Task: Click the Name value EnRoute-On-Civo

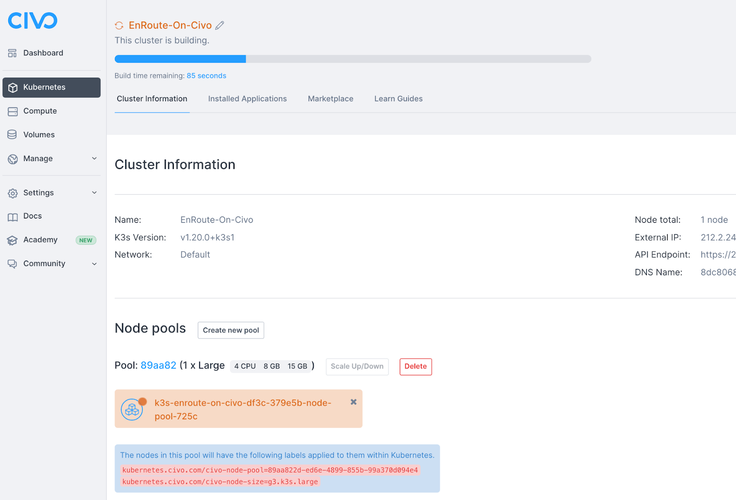Action: point(217,220)
